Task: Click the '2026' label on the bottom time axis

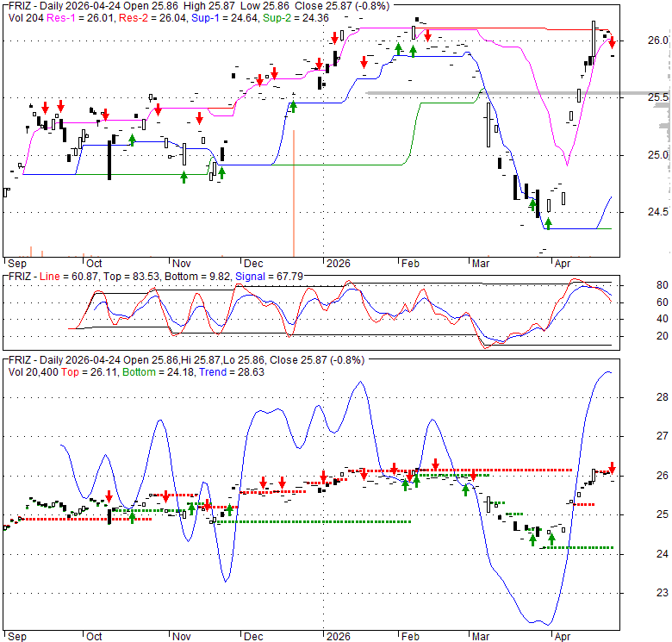Action: (x=334, y=636)
